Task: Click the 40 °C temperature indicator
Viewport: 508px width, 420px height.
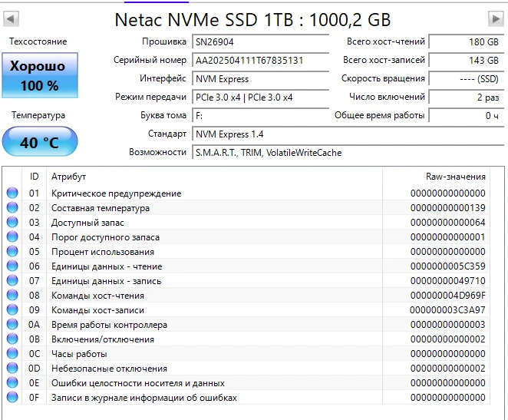Action: pos(39,142)
